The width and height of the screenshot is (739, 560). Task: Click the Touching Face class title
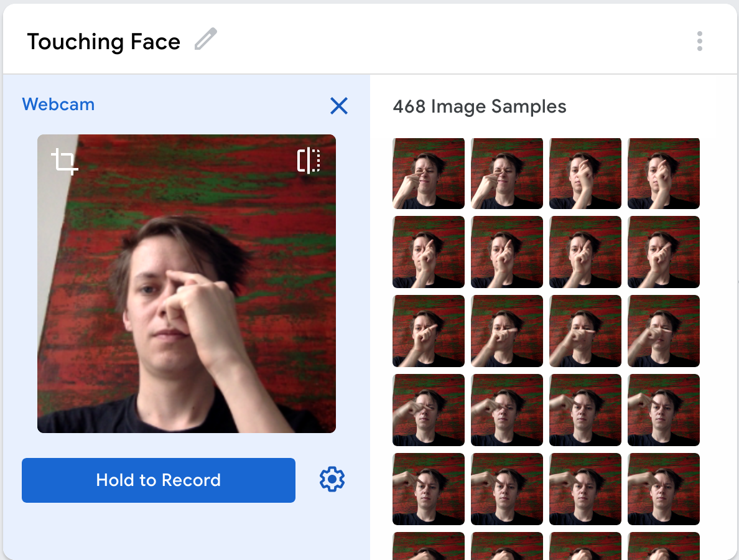pyautogui.click(x=104, y=42)
